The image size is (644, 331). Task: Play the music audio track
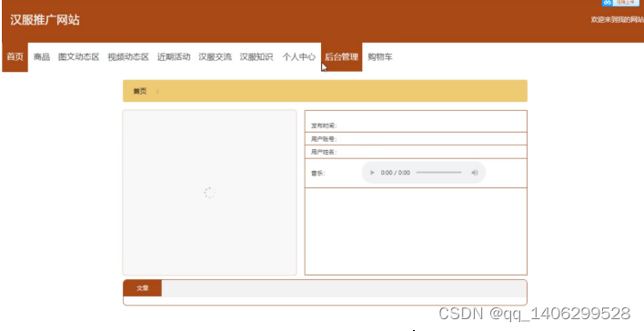coord(372,173)
